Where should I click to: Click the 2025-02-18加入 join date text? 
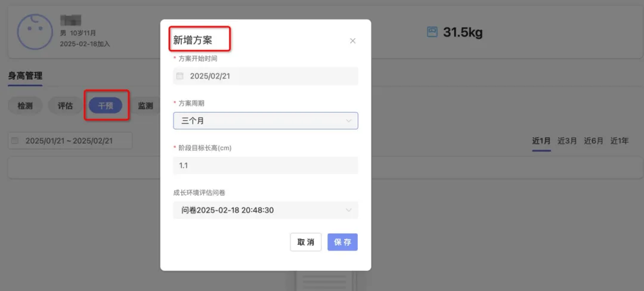pyautogui.click(x=85, y=44)
